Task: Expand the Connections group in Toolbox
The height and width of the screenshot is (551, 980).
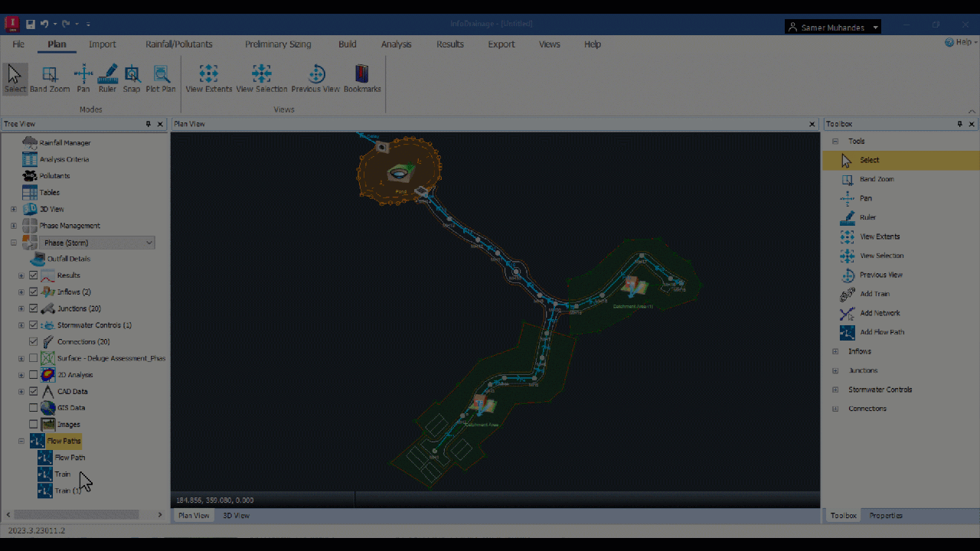Action: coord(835,409)
